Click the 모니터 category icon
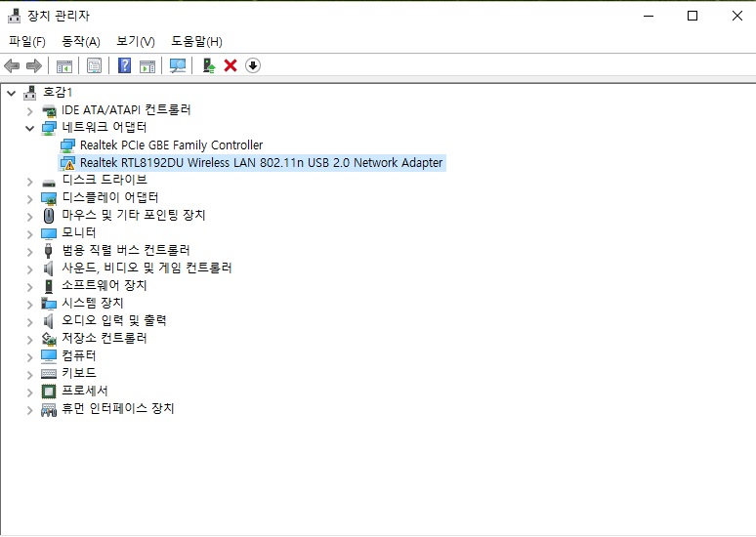Image resolution: width=756 pixels, height=537 pixels. tap(49, 233)
